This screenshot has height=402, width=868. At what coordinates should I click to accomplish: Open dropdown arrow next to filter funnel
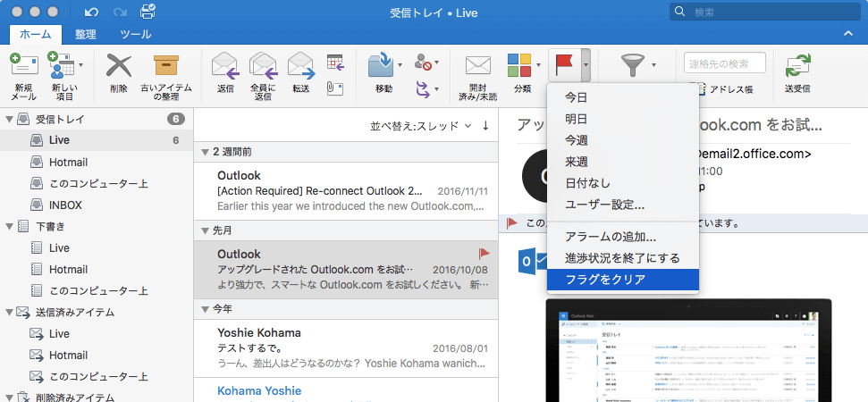pyautogui.click(x=653, y=65)
